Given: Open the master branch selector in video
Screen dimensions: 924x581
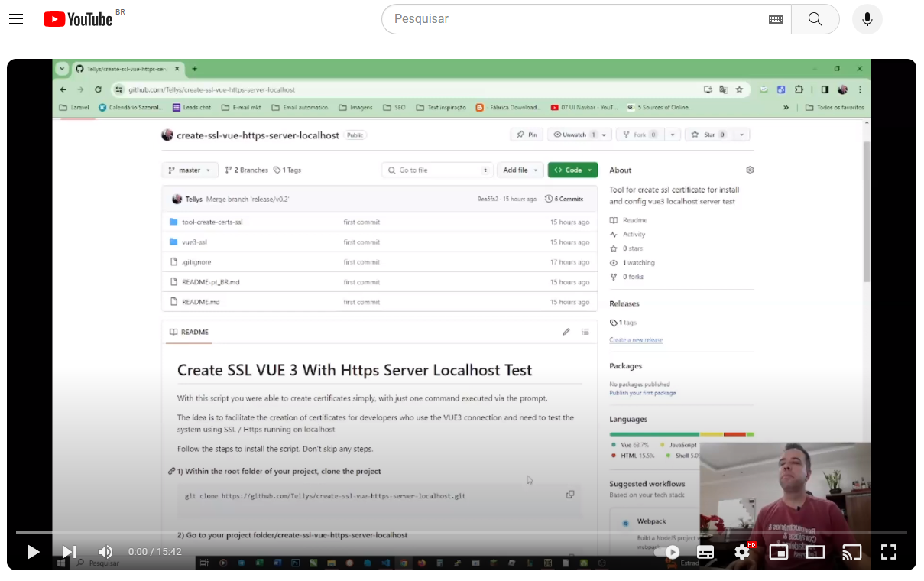Looking at the screenshot, I should coord(190,170).
